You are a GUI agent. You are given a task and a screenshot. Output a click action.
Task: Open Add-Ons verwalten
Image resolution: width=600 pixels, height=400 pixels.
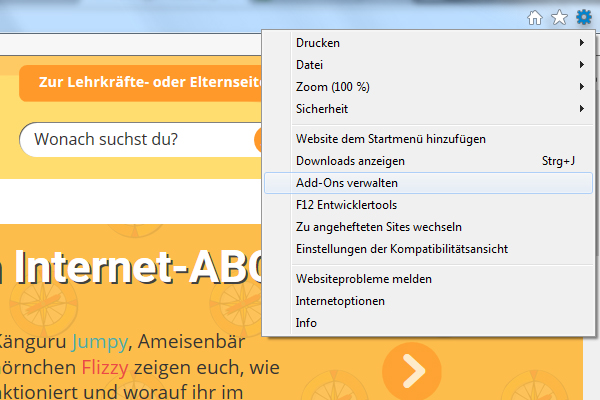point(346,183)
